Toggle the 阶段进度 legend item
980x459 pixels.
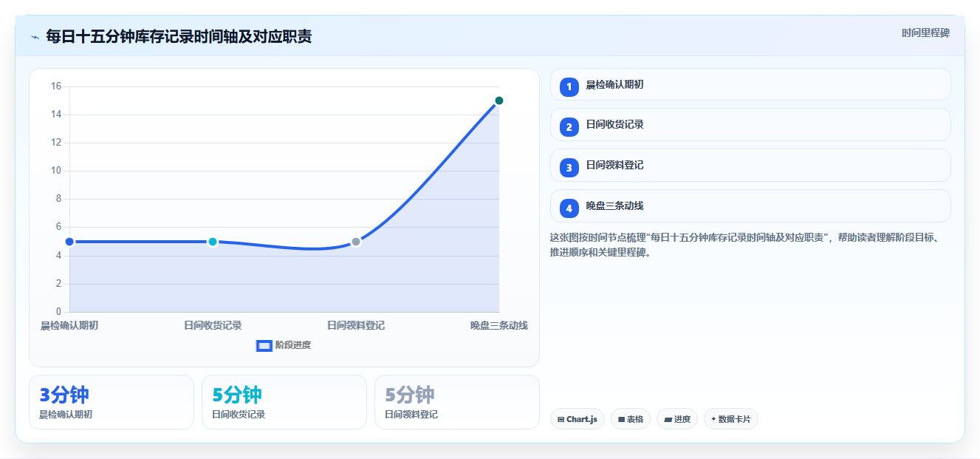tap(284, 345)
